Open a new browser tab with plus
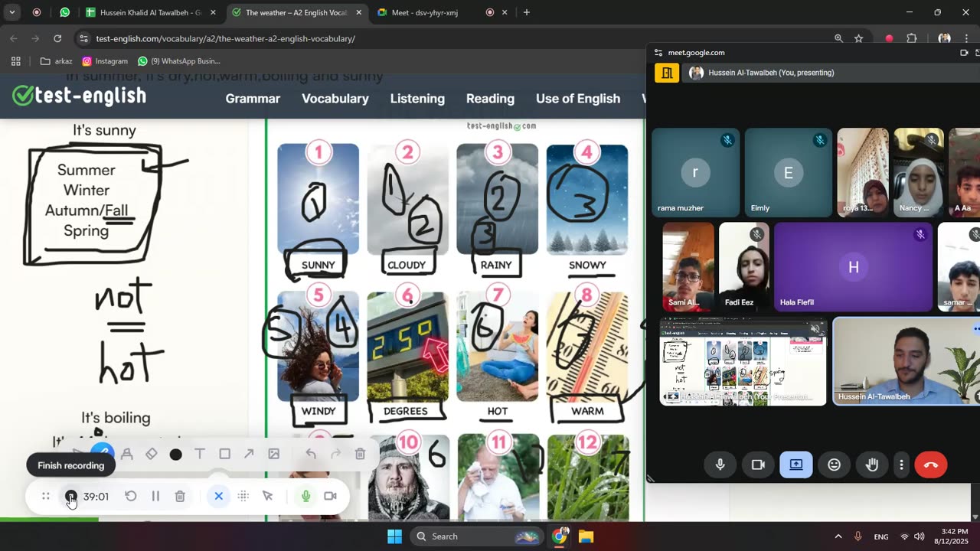This screenshot has width=980, height=551. (x=526, y=12)
